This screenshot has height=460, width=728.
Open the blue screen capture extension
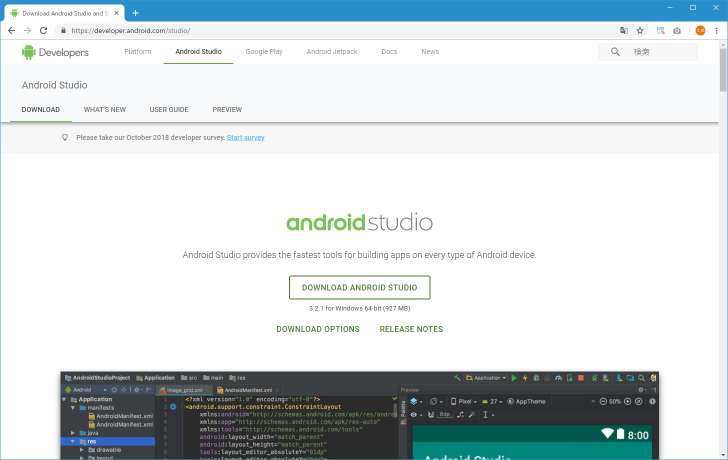pos(660,31)
